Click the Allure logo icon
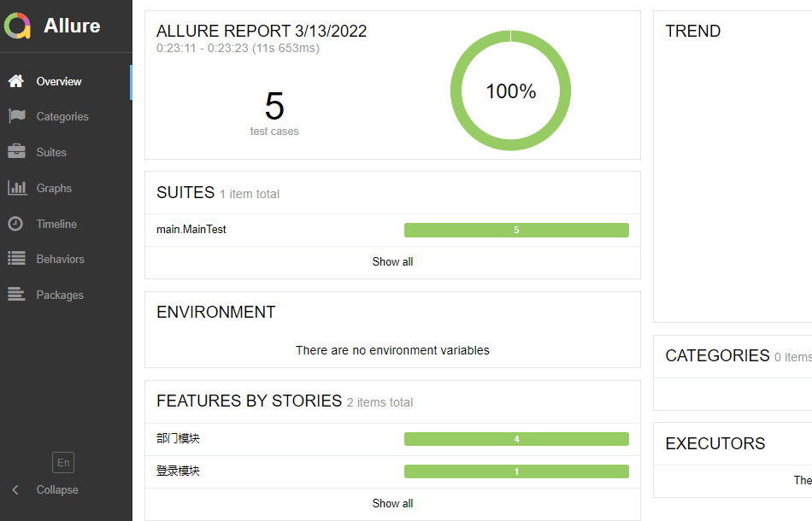Viewport: 812px width, 521px height. (17, 26)
